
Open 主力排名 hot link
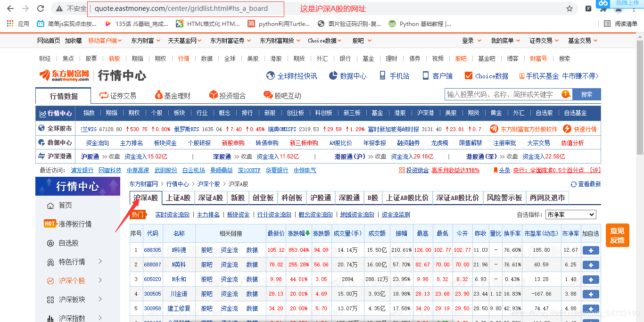click(x=208, y=215)
